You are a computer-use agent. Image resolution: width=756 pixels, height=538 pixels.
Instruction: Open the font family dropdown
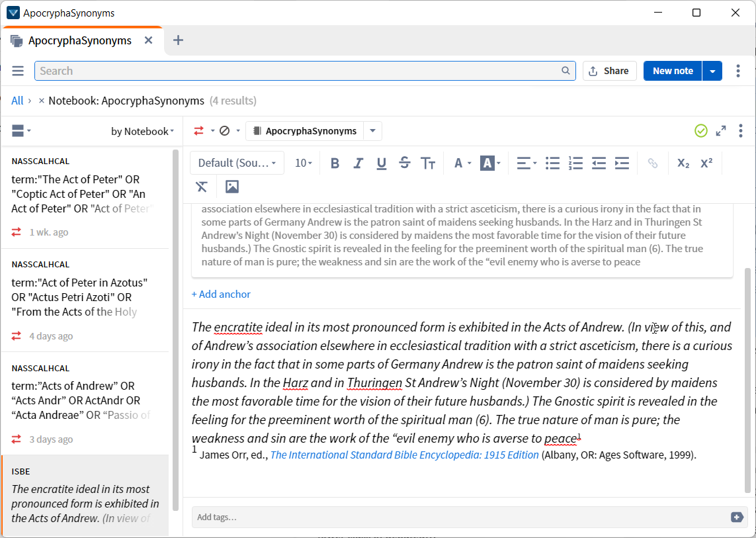point(237,163)
